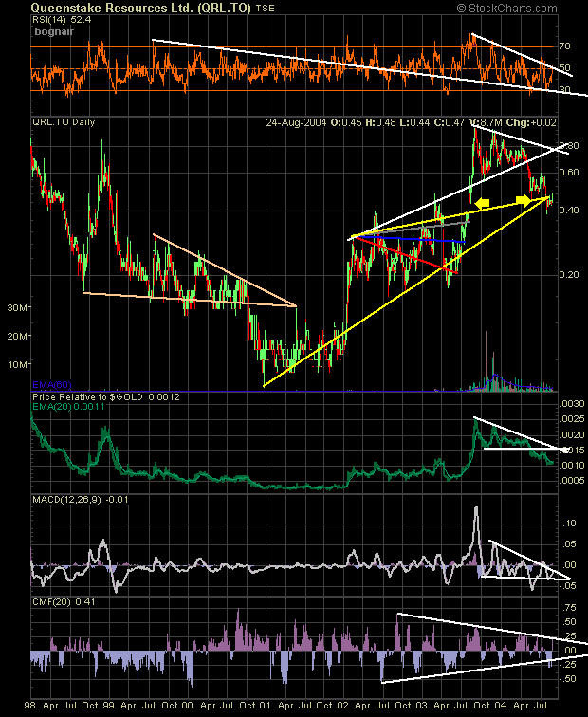Click the CMF(20) 0.41 label
588x717 pixels.
(64, 601)
